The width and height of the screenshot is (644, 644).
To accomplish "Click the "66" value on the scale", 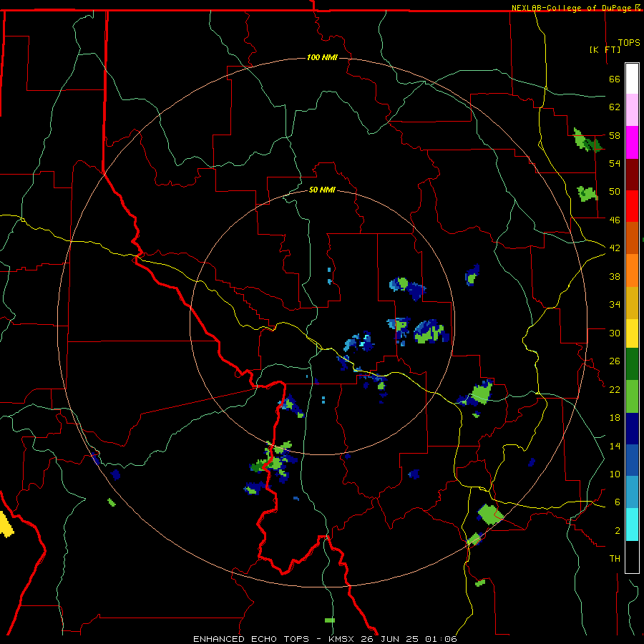I will (615, 79).
